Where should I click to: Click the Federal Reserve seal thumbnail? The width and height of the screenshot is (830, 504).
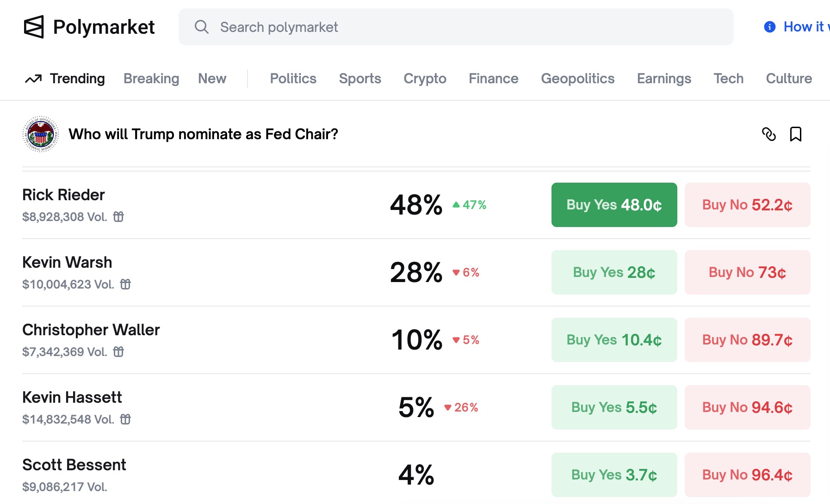41,134
